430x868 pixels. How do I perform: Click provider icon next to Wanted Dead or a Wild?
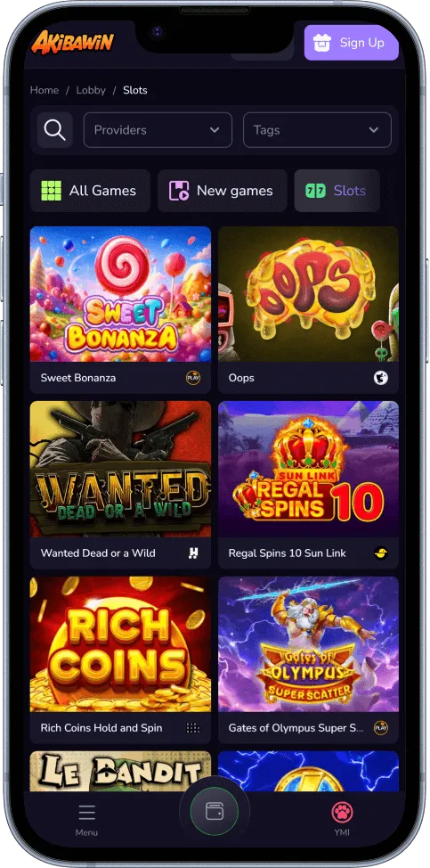[x=193, y=553]
